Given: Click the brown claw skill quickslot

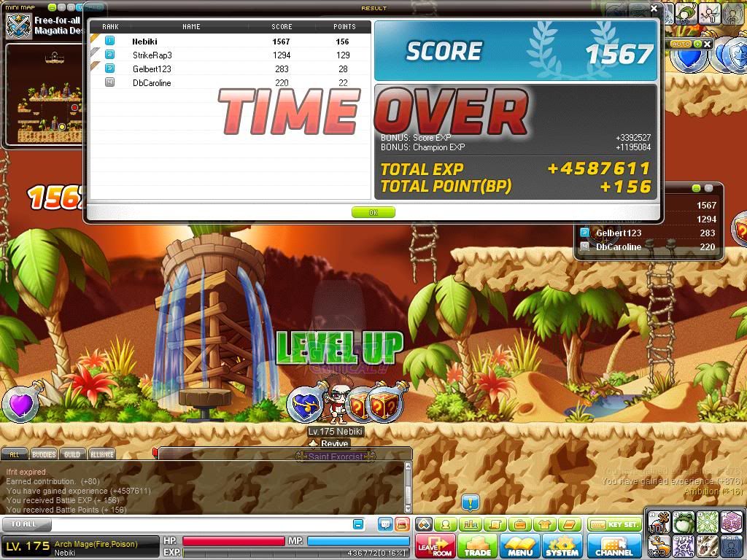Looking at the screenshot, I should click(707, 547).
